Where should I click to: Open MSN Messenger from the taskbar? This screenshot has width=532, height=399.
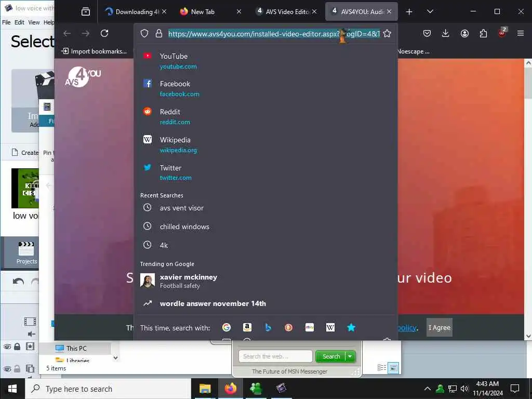pyautogui.click(x=256, y=389)
